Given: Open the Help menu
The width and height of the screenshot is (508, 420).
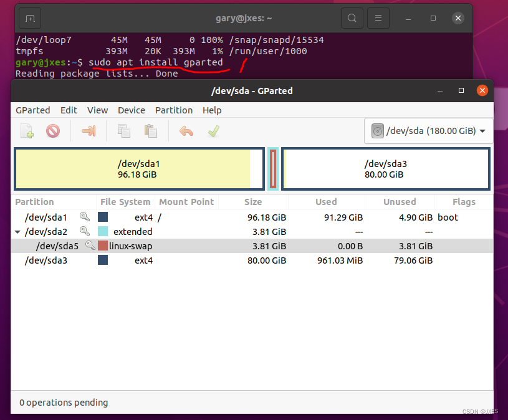Looking at the screenshot, I should point(212,110).
